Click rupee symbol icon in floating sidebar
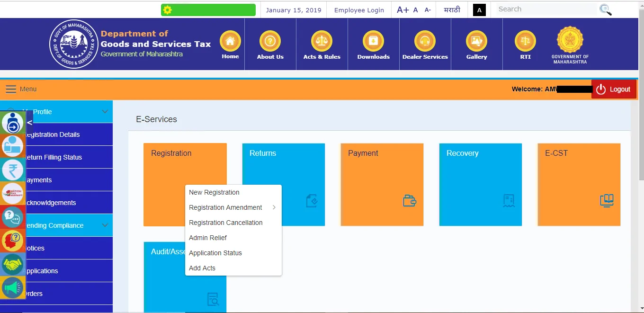644x313 pixels. pyautogui.click(x=13, y=170)
